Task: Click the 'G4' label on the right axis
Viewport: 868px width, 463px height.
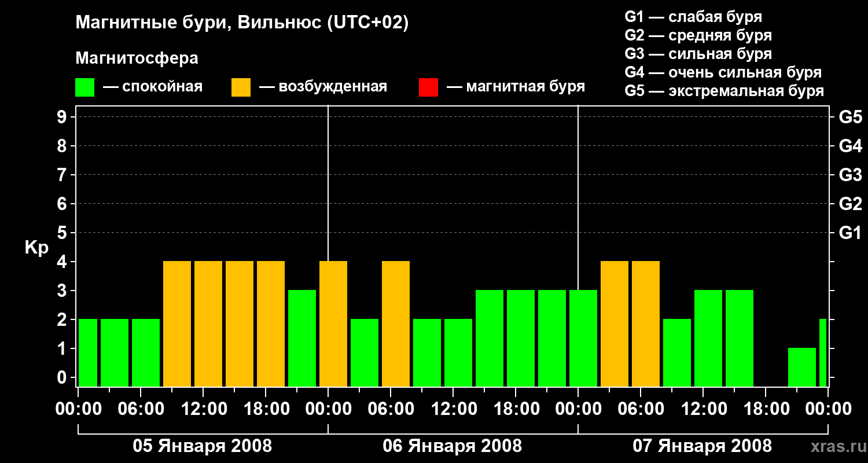Action: (850, 146)
